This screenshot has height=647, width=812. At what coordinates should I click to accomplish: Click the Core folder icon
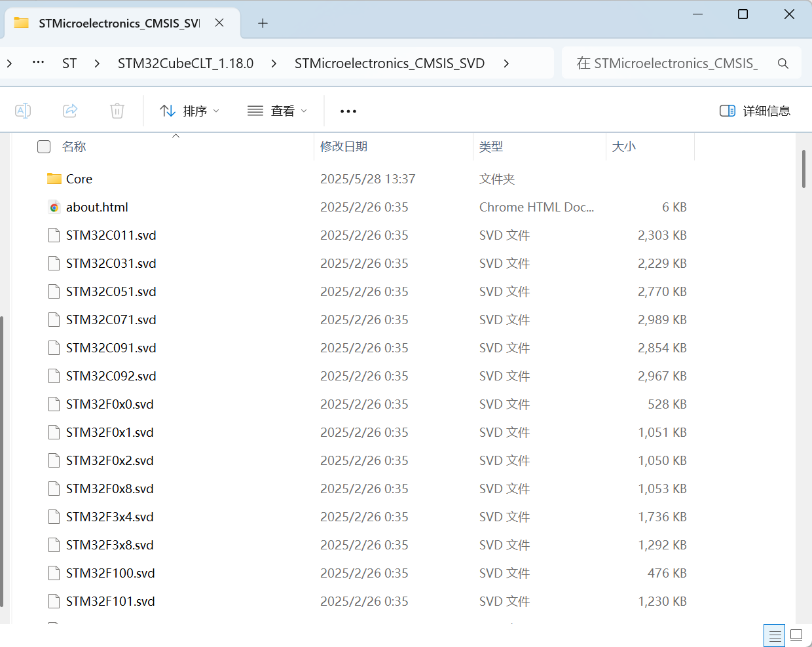(x=54, y=179)
